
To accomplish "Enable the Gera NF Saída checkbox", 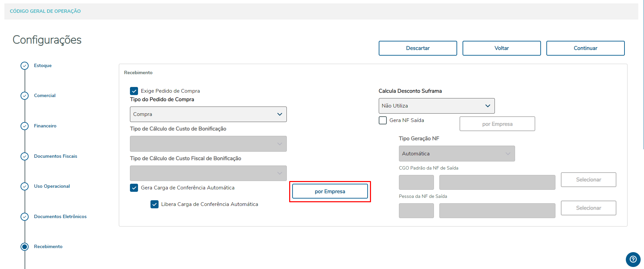I will tap(383, 120).
